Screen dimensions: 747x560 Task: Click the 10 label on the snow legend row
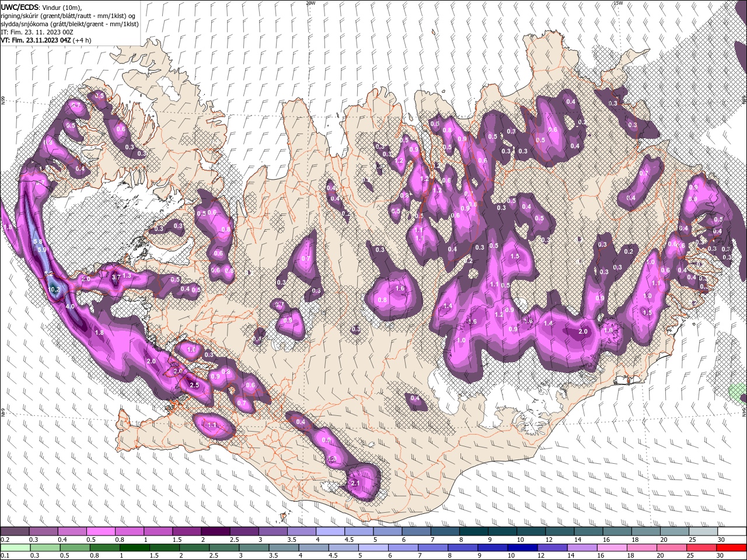coord(520,540)
